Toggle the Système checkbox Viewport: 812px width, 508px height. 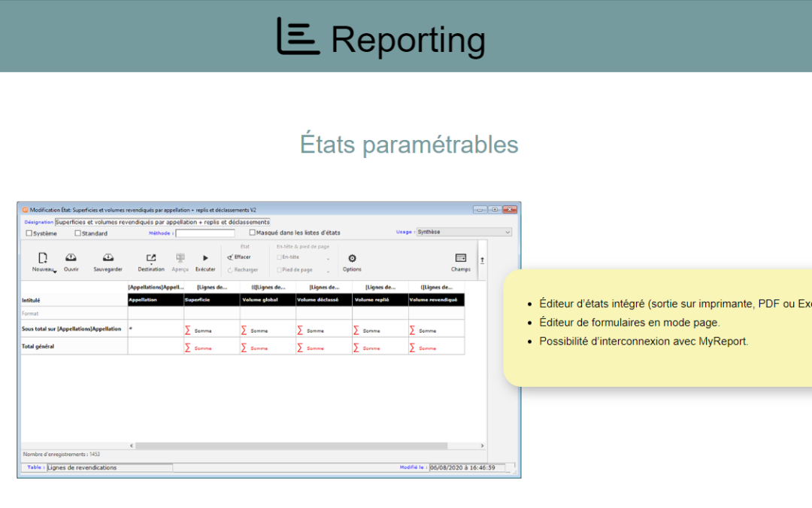[29, 233]
